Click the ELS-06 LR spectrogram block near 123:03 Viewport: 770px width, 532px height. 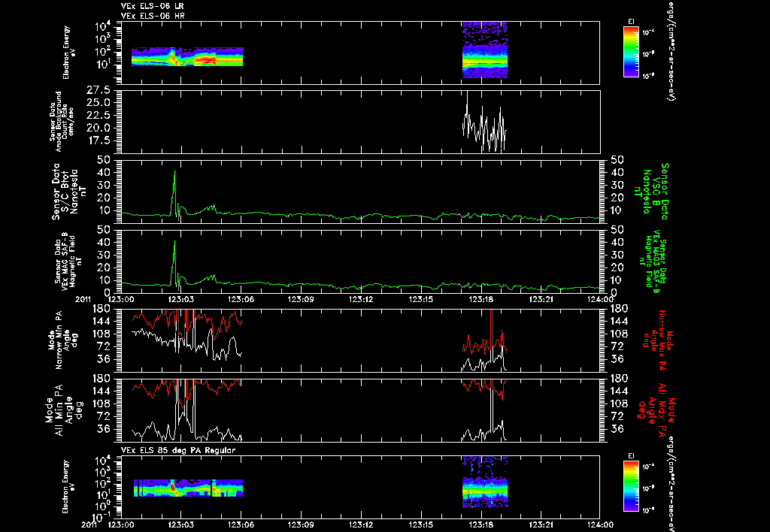coord(187,56)
